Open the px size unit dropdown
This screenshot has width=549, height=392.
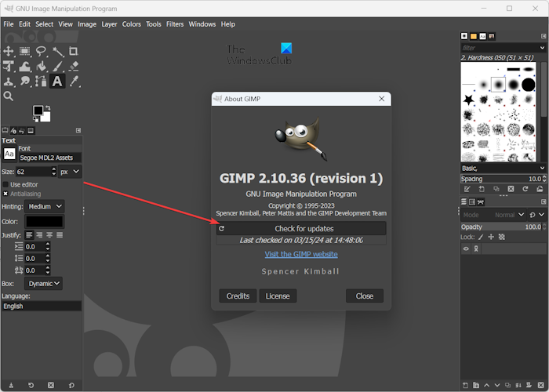(69, 172)
